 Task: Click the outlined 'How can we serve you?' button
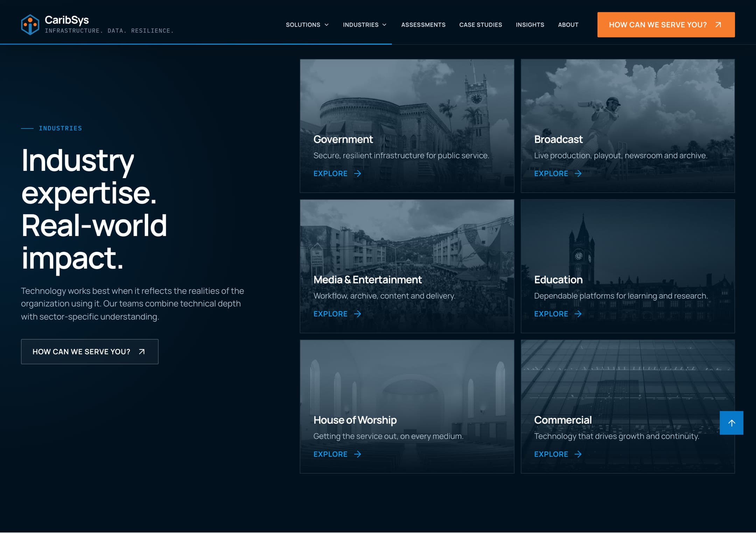click(90, 352)
